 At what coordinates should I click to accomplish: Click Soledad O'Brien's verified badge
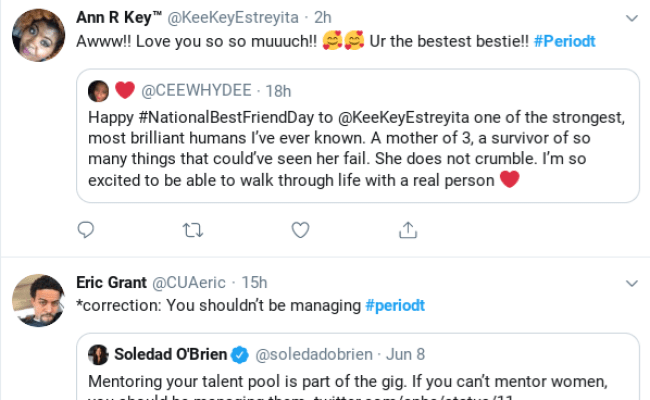point(240,354)
